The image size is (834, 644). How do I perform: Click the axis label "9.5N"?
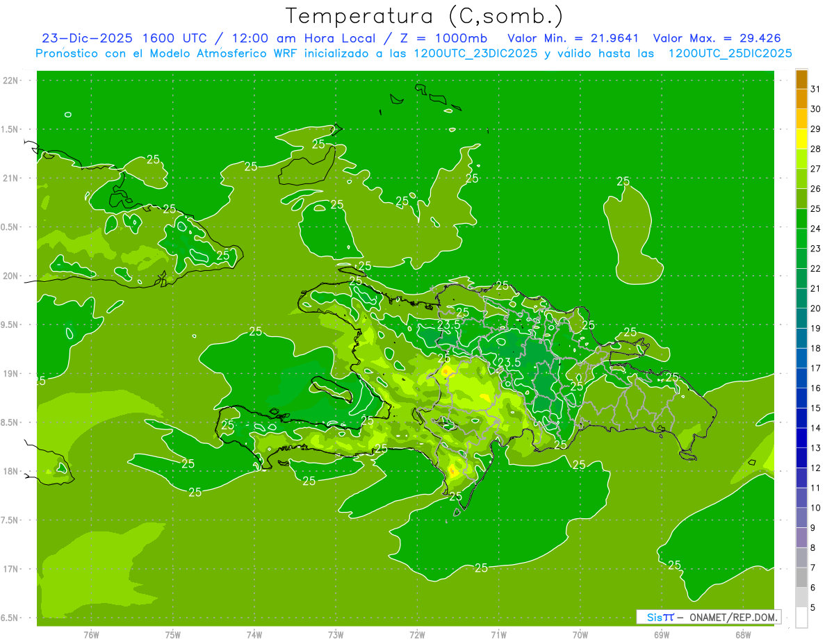click(x=10, y=324)
